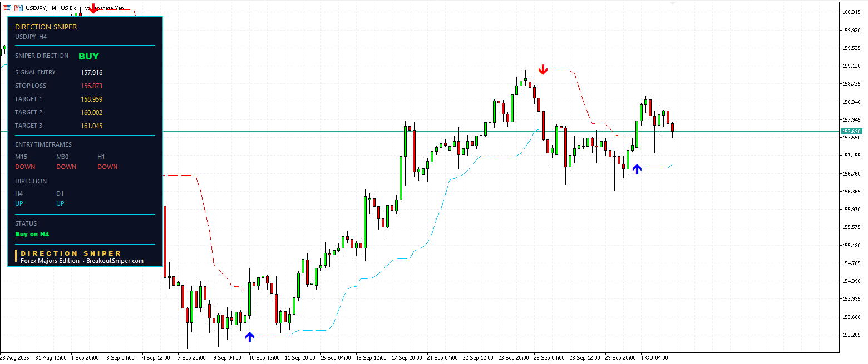The image size is (868, 364).
Task: Click the current price tag 157.690
Action: (x=852, y=132)
